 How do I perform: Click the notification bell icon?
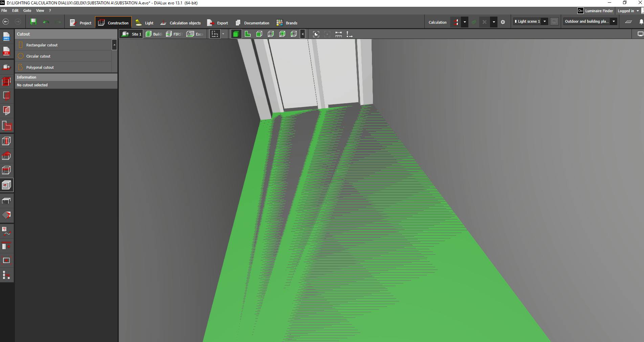641,22
